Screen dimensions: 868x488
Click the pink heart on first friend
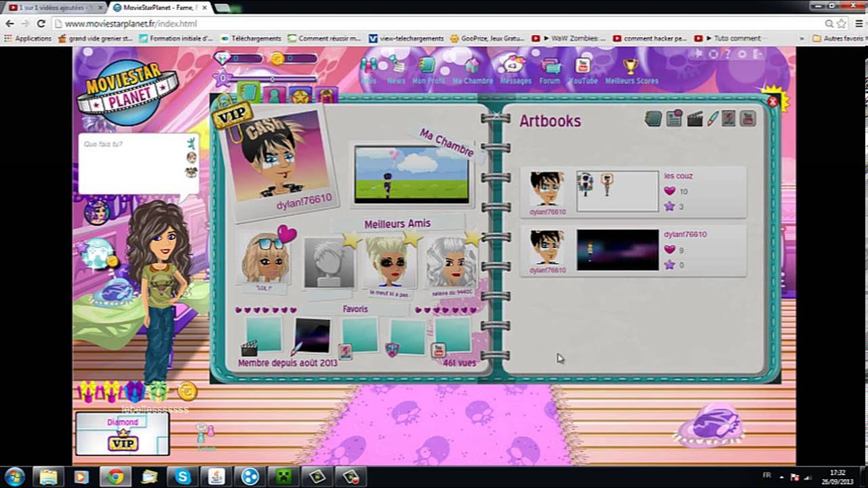[x=287, y=235]
